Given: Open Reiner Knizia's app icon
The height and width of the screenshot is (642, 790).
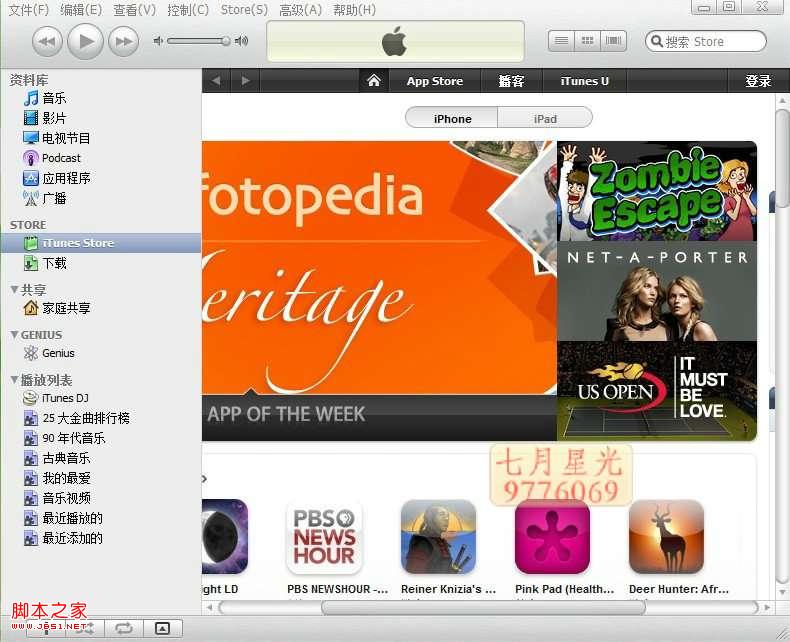Looking at the screenshot, I should point(438,537).
